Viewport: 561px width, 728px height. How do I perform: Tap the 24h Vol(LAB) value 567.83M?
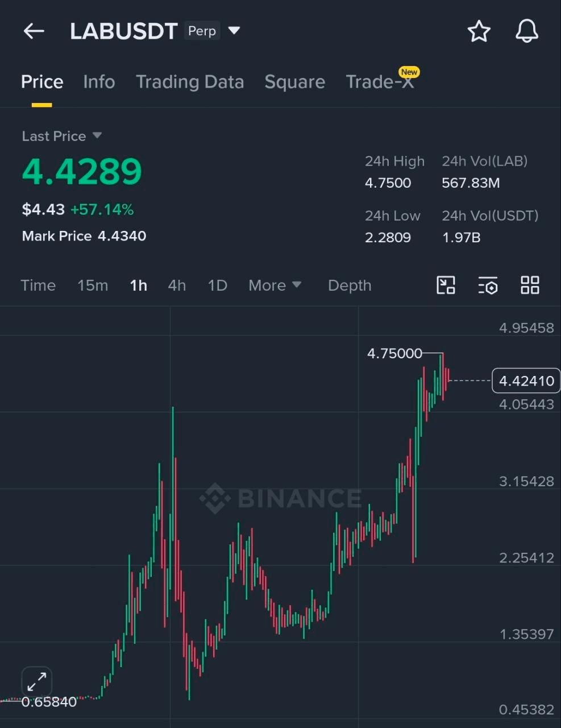(x=471, y=183)
